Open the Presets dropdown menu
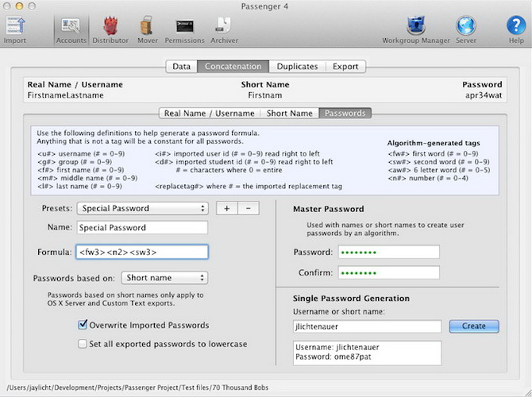532x397 pixels. [142, 208]
